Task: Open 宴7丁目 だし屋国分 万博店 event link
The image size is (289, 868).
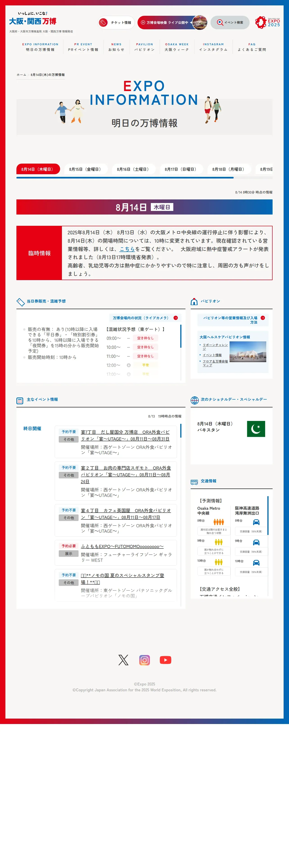Action: pos(125,435)
